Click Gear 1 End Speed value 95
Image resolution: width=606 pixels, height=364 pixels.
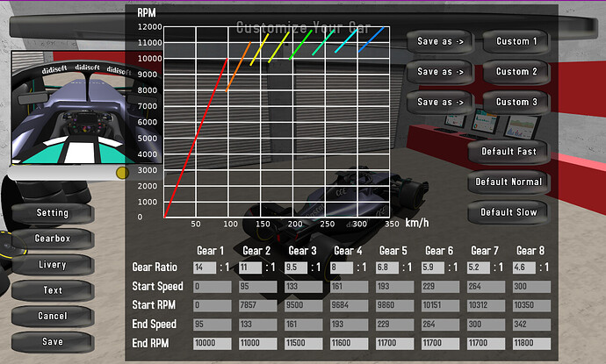[213, 325]
